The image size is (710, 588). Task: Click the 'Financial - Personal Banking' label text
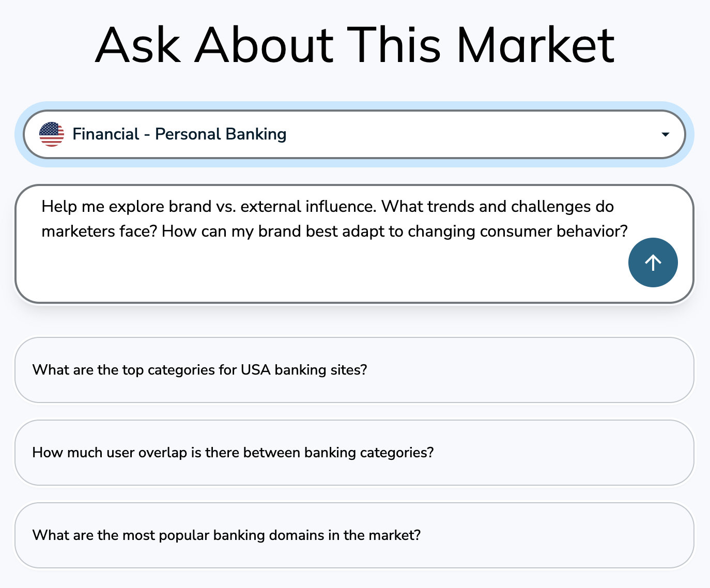pyautogui.click(x=179, y=134)
